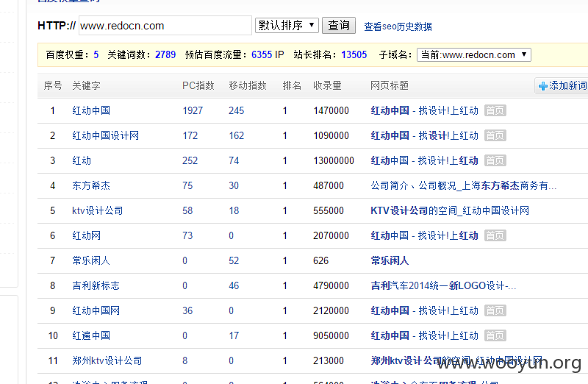Click the URL input field www.redocn.com

[165, 26]
